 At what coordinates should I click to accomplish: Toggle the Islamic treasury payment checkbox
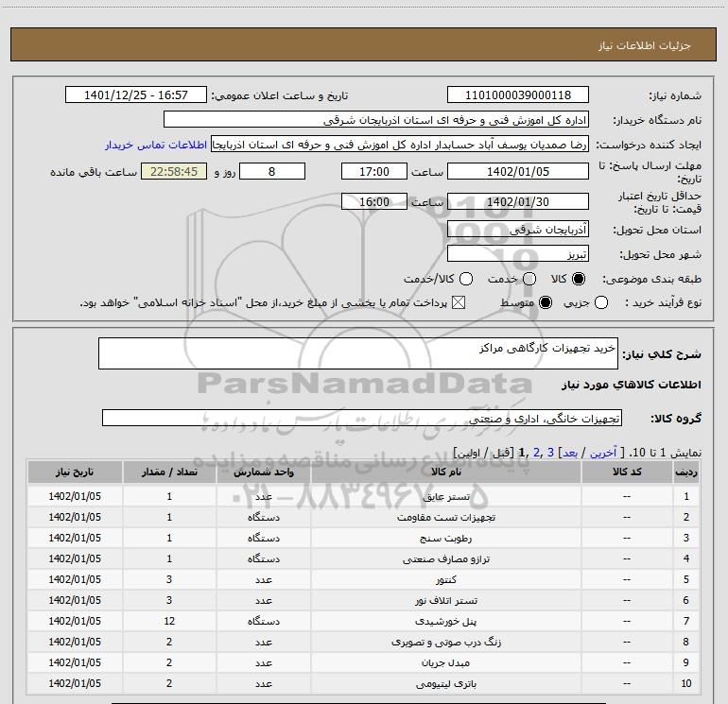click(459, 302)
